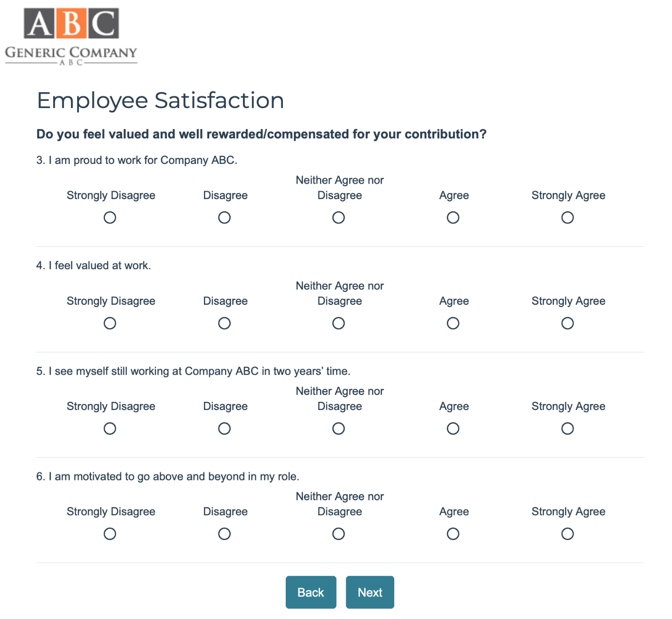Mark Agree for 'I feel valued at work'
This screenshot has width=672, height=619.
453,323
